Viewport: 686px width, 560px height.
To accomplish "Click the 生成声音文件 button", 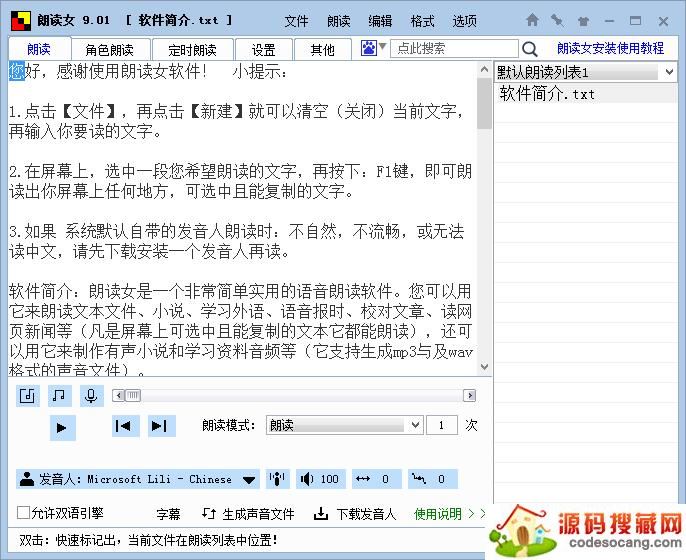I will click(x=249, y=514).
